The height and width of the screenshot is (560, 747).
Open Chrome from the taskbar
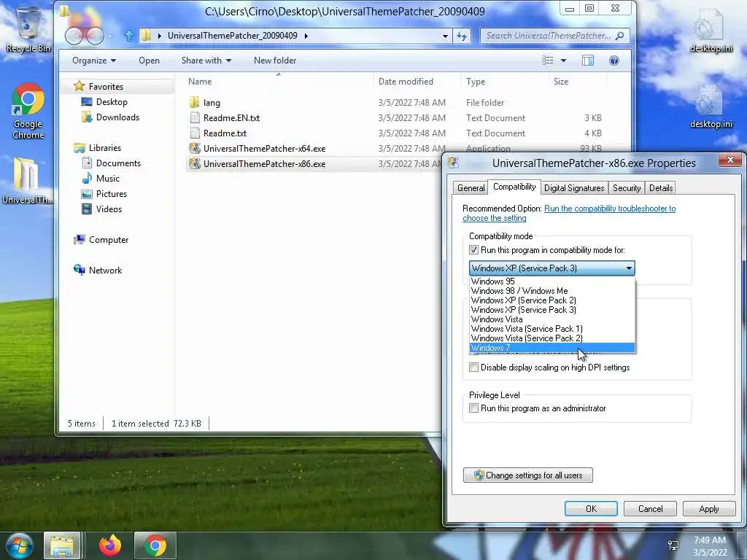coord(155,545)
